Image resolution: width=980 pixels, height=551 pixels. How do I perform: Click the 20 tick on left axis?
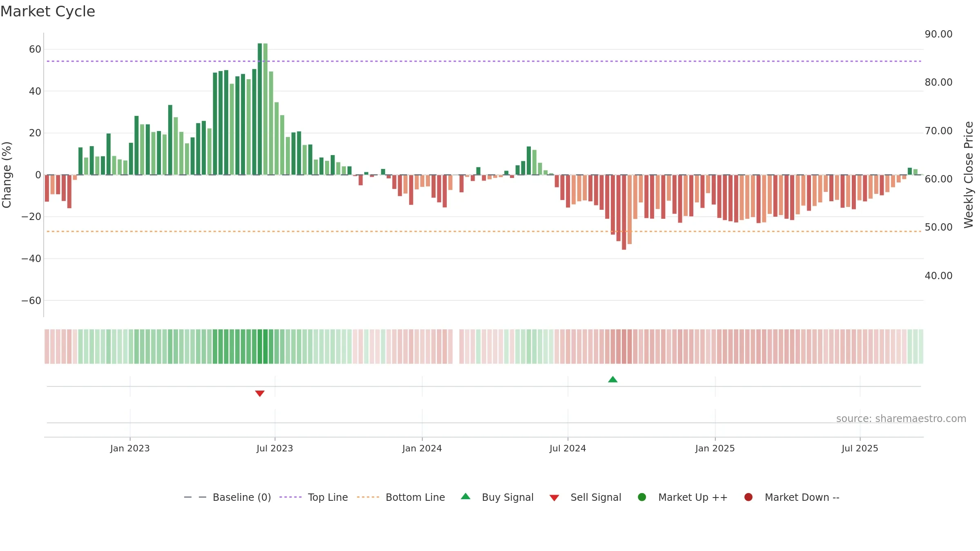[x=35, y=133]
